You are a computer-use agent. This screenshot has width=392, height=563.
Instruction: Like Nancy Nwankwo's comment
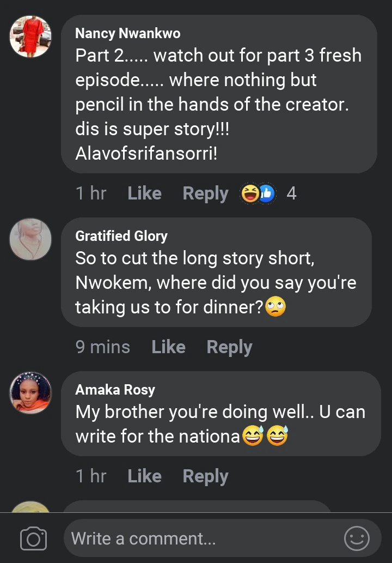(144, 193)
